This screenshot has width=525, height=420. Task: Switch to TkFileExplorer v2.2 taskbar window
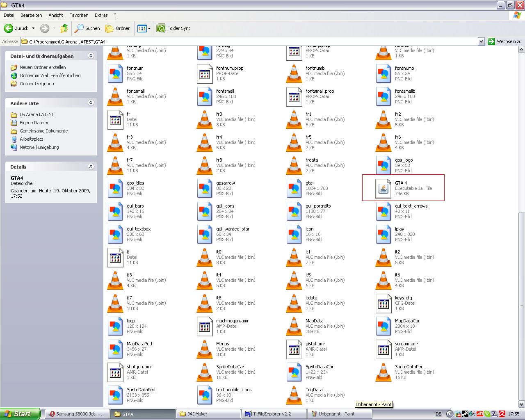pyautogui.click(x=274, y=414)
